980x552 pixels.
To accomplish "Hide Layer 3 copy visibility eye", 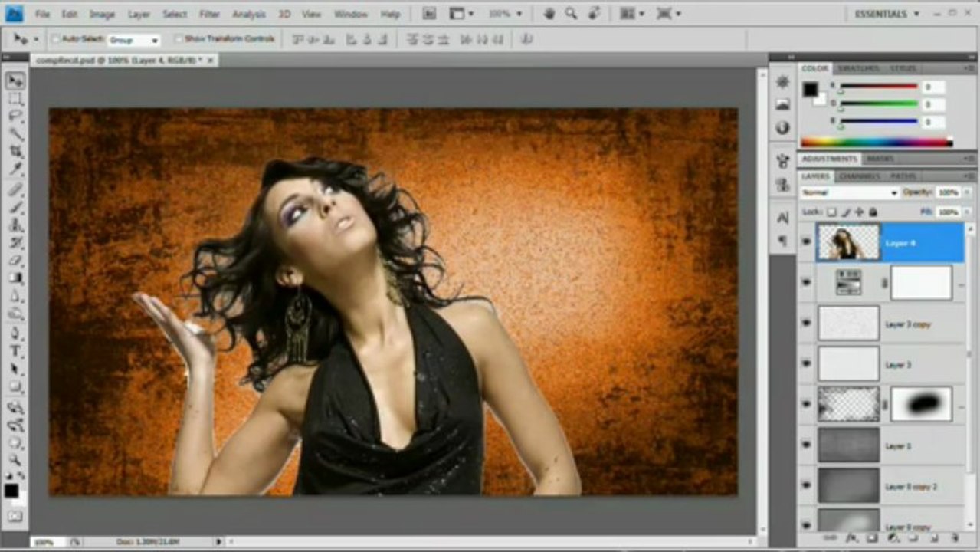I will (806, 324).
